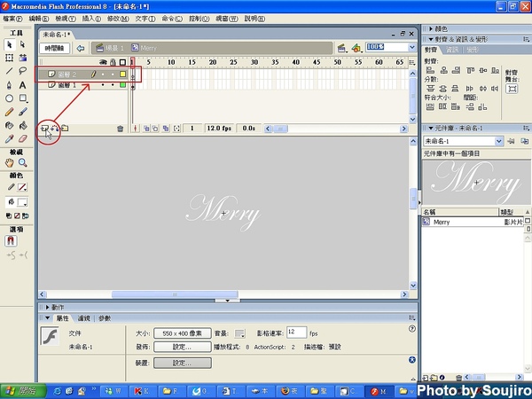532x399 pixels.
Task: Select the Text tool in the toolbox
Action: point(23,84)
